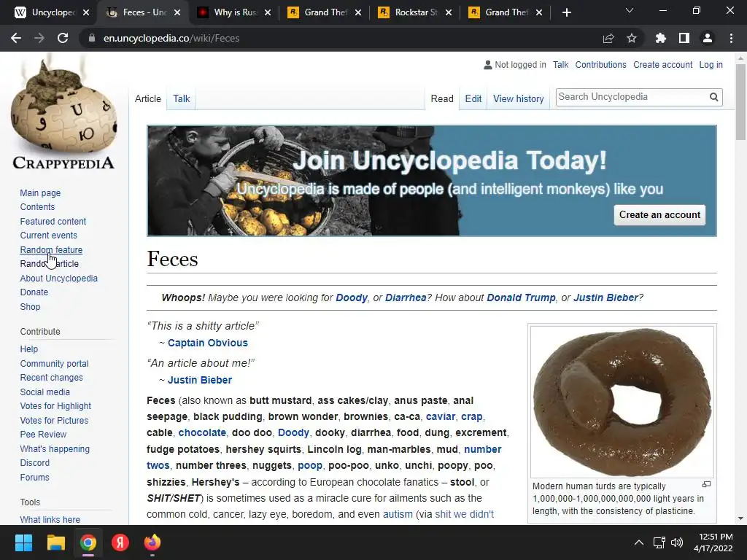Viewport: 747px width, 560px height.
Task: Click the Create an account button
Action: coord(659,215)
